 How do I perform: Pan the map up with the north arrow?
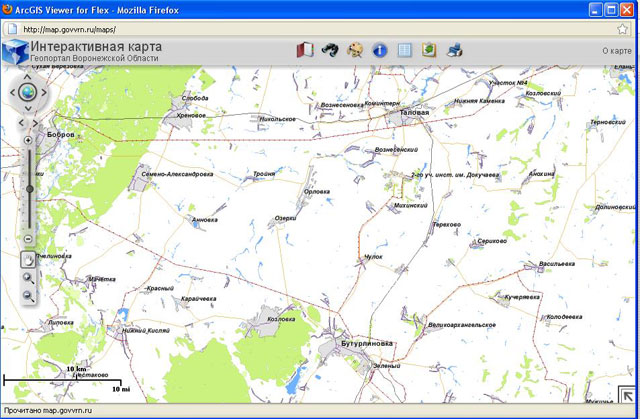pyautogui.click(x=28, y=76)
